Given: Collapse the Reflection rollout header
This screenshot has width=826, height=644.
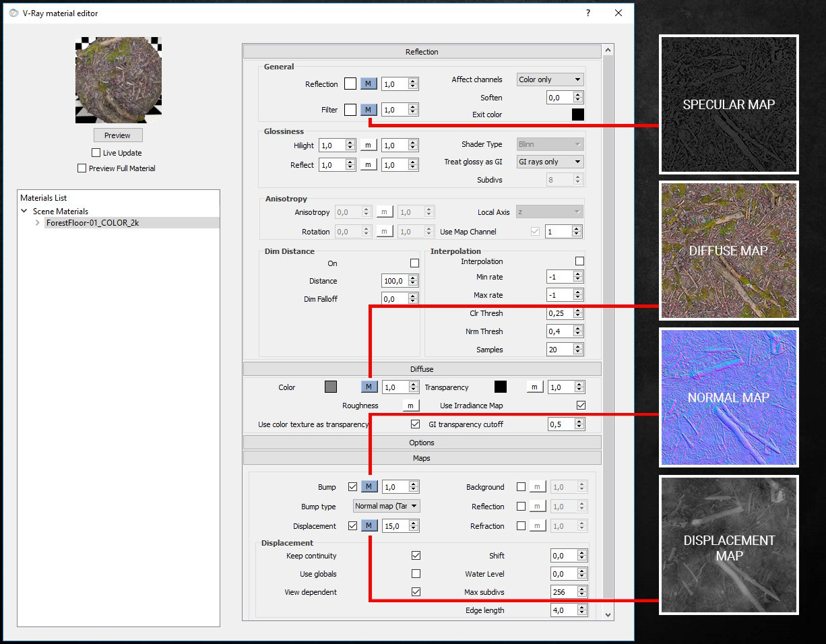Looking at the screenshot, I should [422, 52].
